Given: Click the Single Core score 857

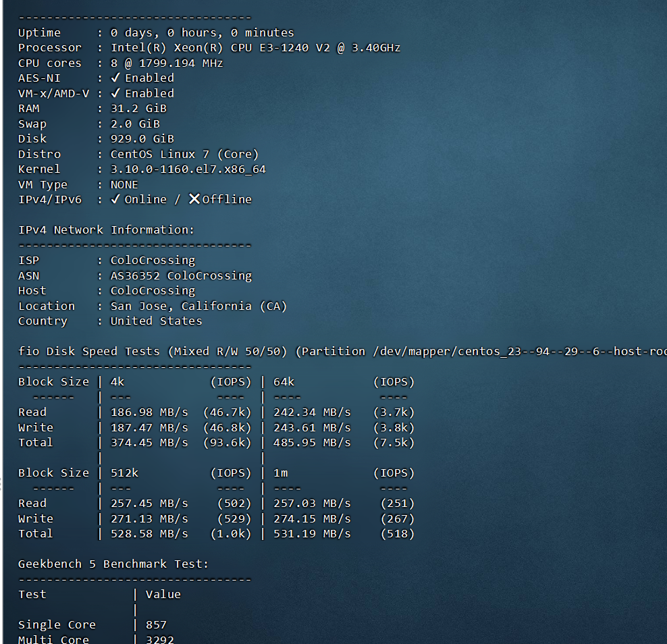Looking at the screenshot, I should [x=156, y=625].
